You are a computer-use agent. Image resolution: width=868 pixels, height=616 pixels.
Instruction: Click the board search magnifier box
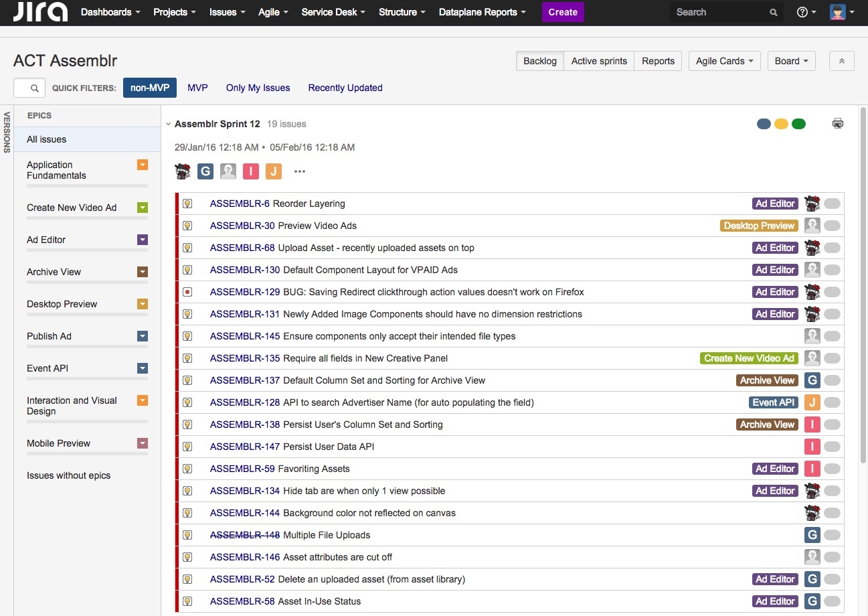(29, 88)
